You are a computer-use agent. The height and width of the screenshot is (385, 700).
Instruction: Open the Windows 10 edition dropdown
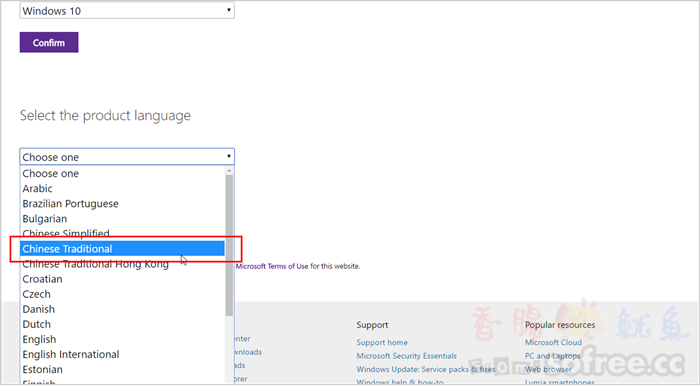point(127,11)
